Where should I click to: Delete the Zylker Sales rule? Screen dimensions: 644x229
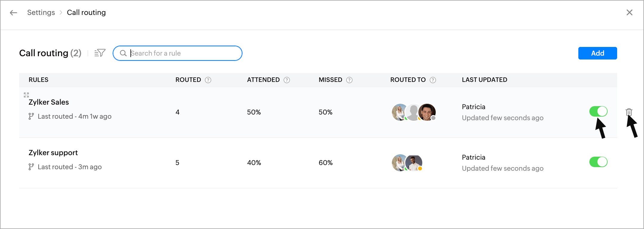coord(629,112)
